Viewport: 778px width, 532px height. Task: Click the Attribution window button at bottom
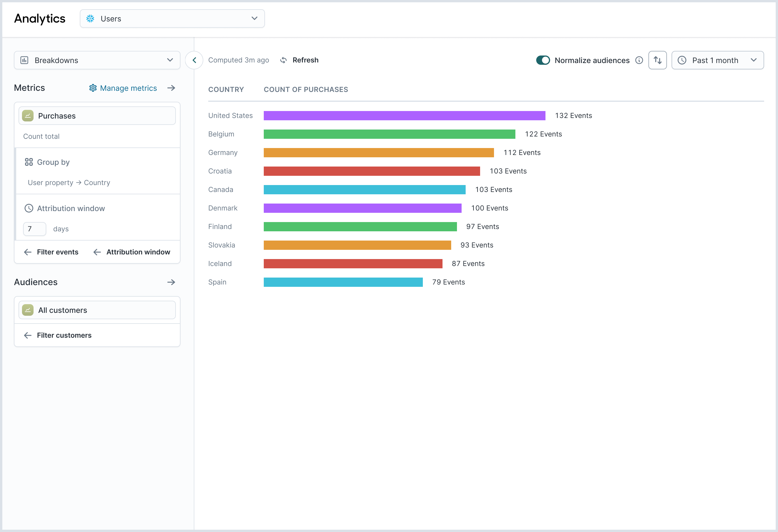click(x=132, y=252)
